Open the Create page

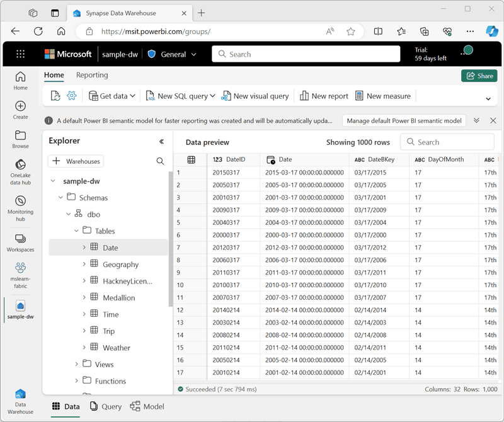pyautogui.click(x=20, y=110)
